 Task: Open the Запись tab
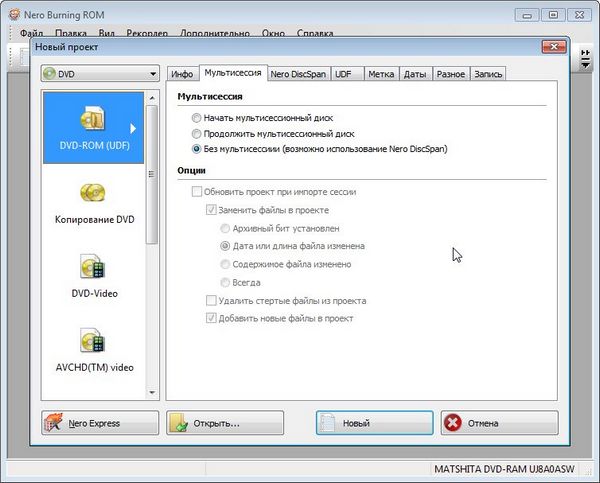489,74
